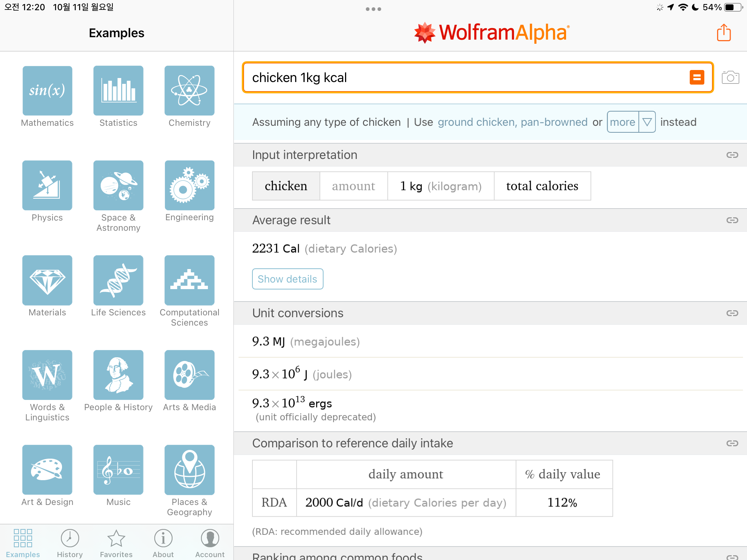The width and height of the screenshot is (747, 560).
Task: Tap the share icon at top right
Action: 724,33
